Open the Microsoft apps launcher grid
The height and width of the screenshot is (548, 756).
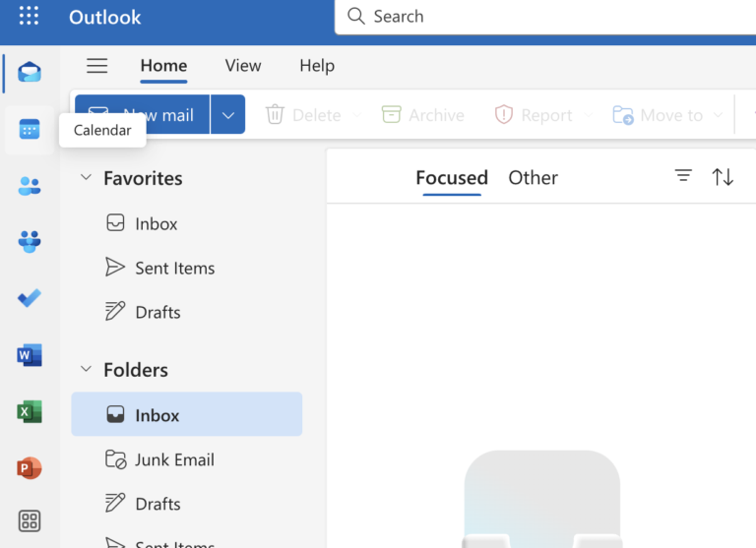pos(29,17)
